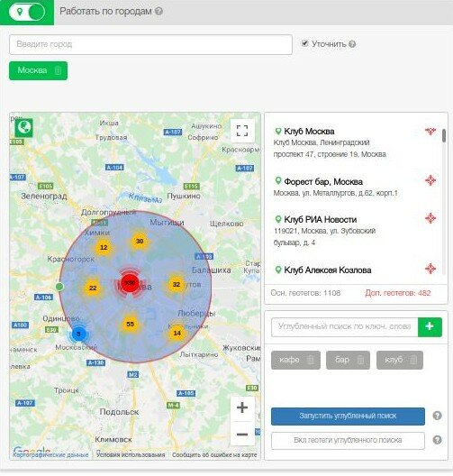Image resolution: width=453 pixels, height=476 pixels.
Task: Focus the Углубленный поиск keyword field
Action: (345, 327)
